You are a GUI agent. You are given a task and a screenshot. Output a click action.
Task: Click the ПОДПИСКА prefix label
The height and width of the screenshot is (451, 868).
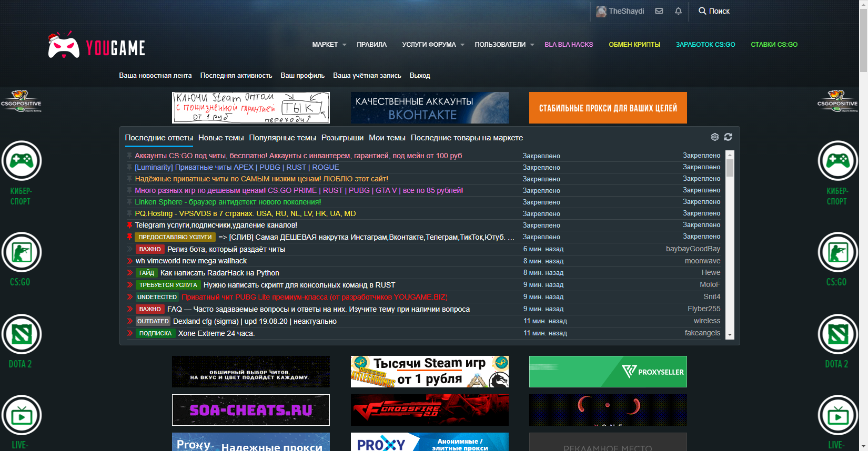(155, 333)
